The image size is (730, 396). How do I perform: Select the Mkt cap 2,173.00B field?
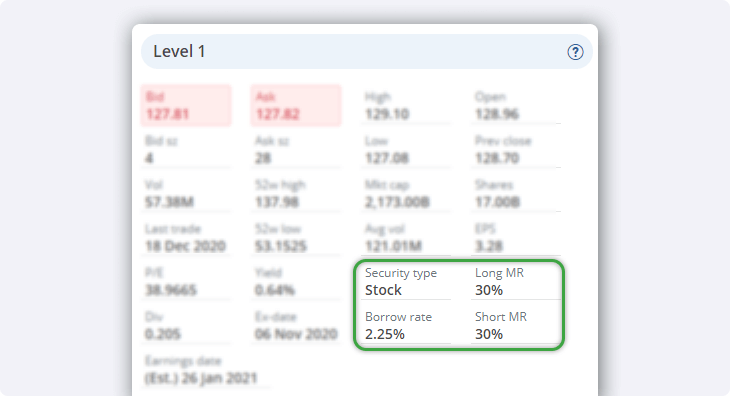pos(406,194)
